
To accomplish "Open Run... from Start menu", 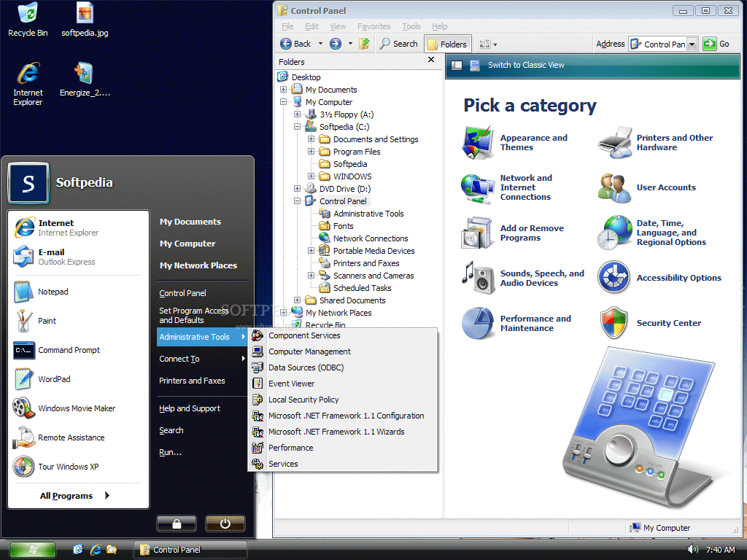I will click(170, 452).
